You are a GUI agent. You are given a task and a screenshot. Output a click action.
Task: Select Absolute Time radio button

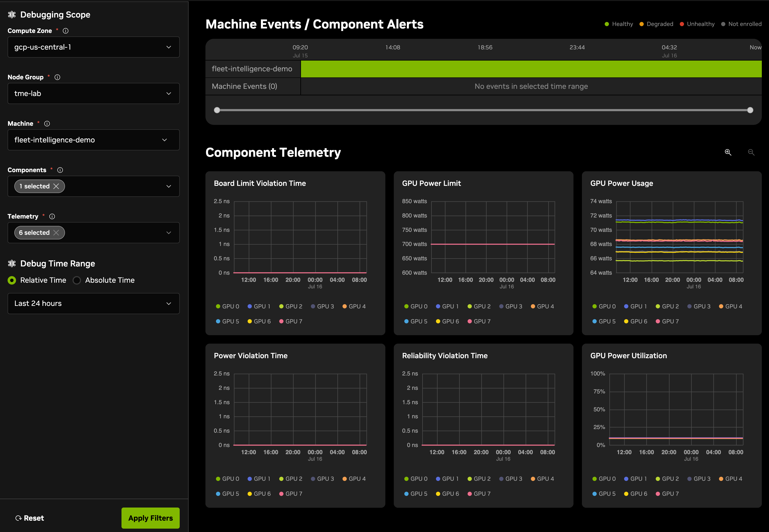77,280
